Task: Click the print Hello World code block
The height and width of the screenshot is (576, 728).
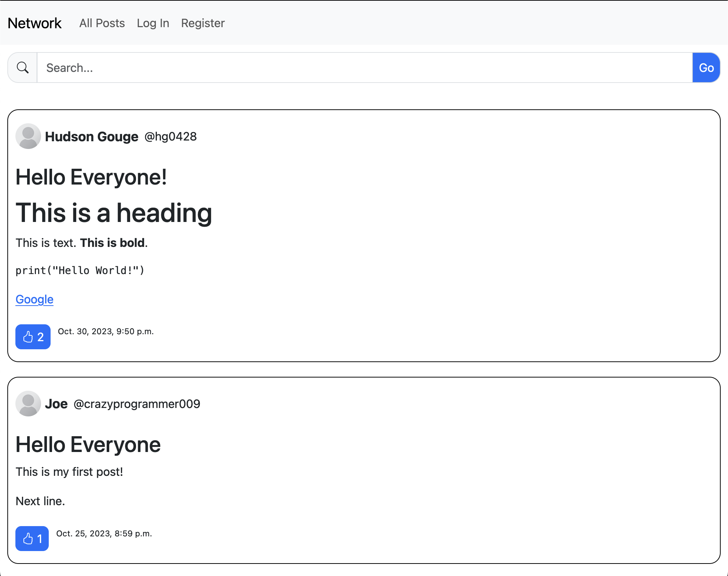Action: [80, 270]
